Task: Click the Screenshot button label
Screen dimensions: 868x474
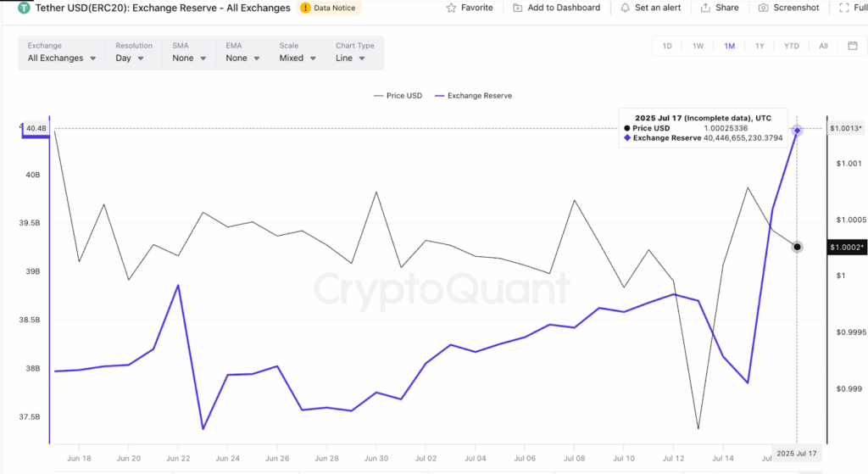Action: [796, 8]
